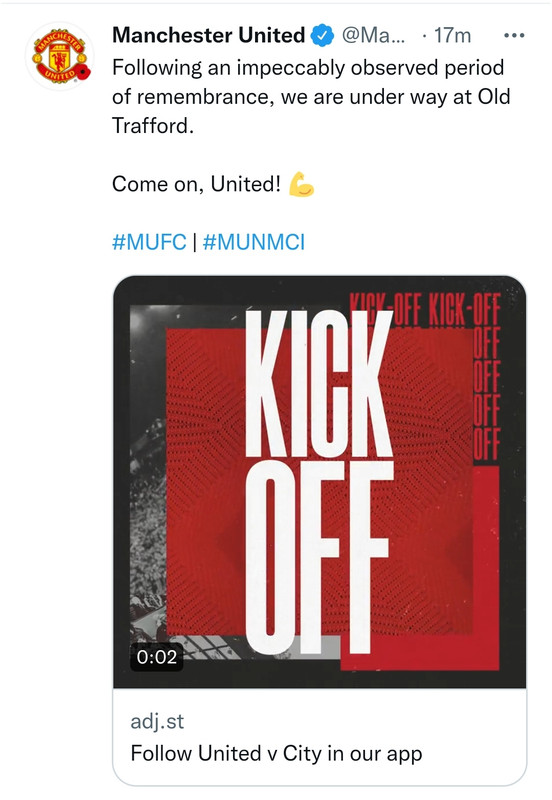Open the Manchester United crest profile picture
The height and width of the screenshot is (800, 552).
point(60,57)
